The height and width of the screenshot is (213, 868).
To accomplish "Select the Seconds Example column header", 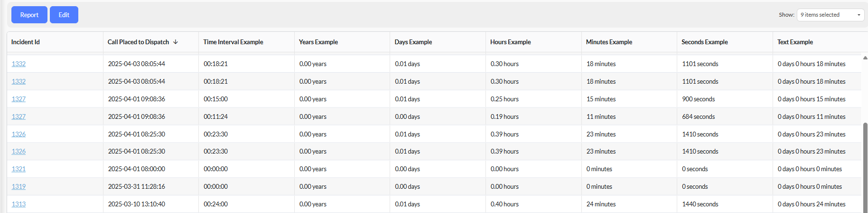I will [x=705, y=42].
